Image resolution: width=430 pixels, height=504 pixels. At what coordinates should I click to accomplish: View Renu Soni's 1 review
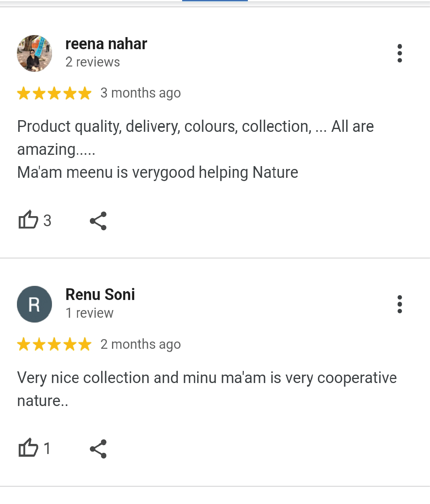point(89,313)
